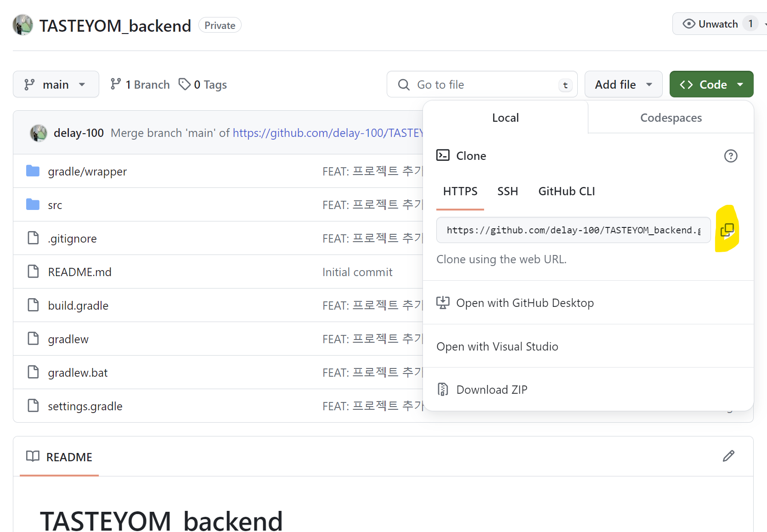
Task: Click the gradle/wrapper folder icon
Action: click(33, 171)
